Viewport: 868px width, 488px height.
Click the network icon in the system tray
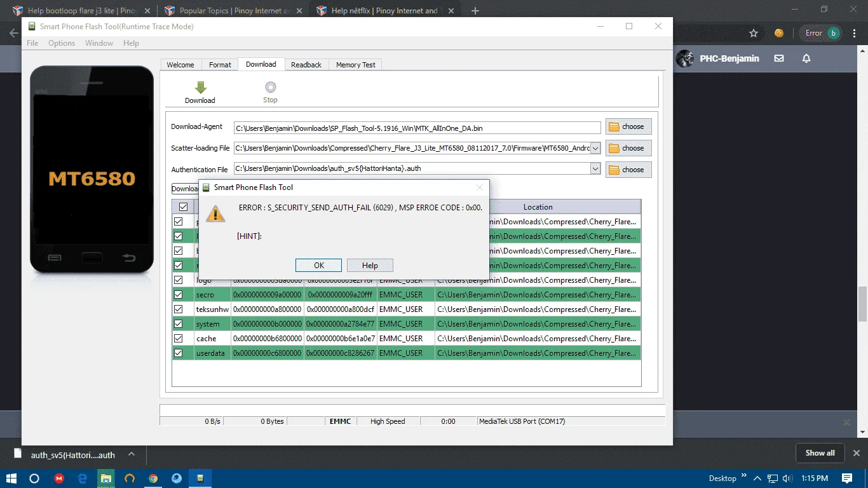[773, 478]
